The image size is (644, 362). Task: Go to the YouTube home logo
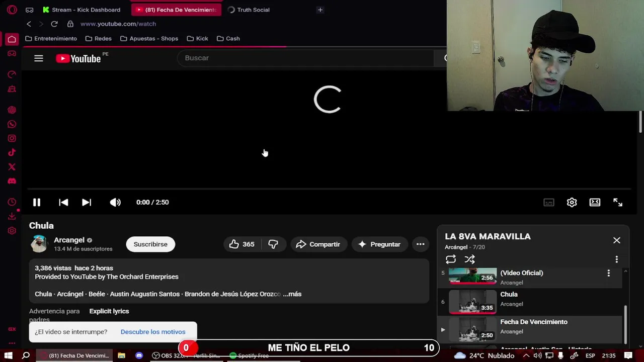pos(78,59)
